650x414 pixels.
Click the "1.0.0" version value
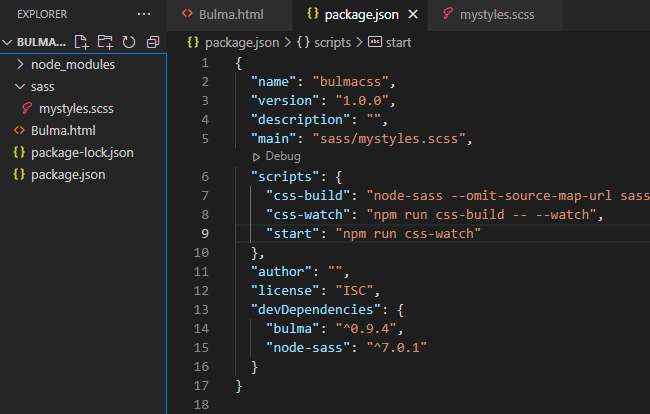click(361, 101)
